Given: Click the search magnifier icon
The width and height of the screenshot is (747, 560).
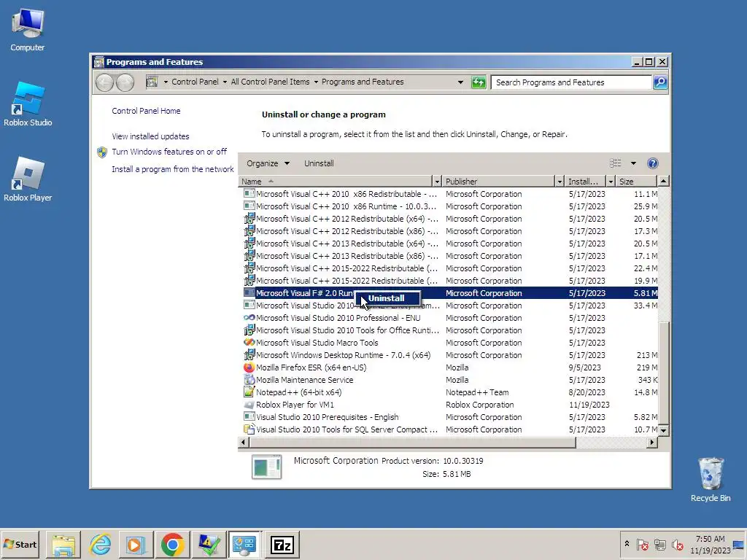Looking at the screenshot, I should pyautogui.click(x=660, y=82).
